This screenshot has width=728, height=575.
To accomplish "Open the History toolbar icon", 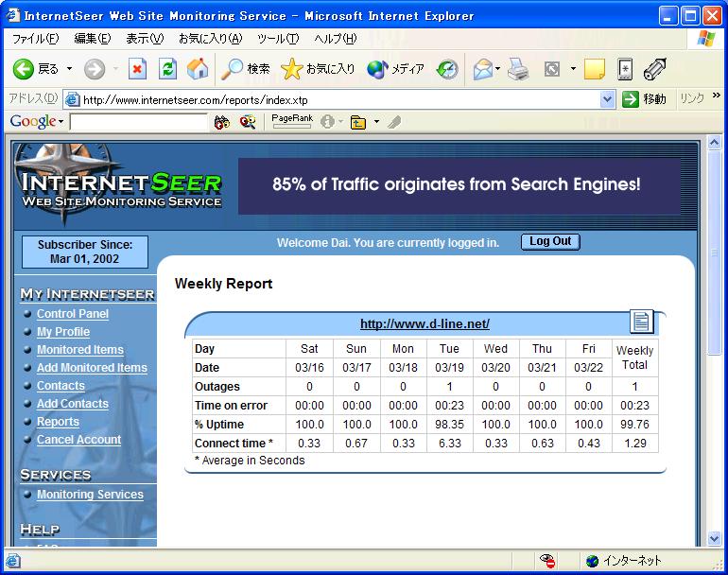I will point(447,69).
